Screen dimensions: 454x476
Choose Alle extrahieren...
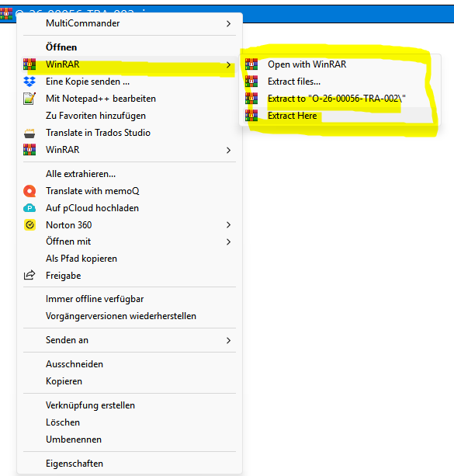coord(130,174)
